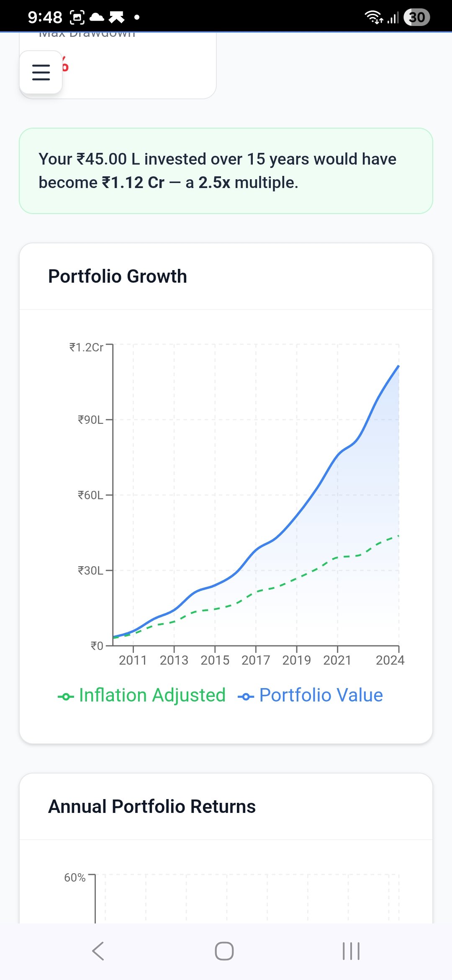
Task: Tap the blue Portfolio Value legend marker
Action: point(246,696)
